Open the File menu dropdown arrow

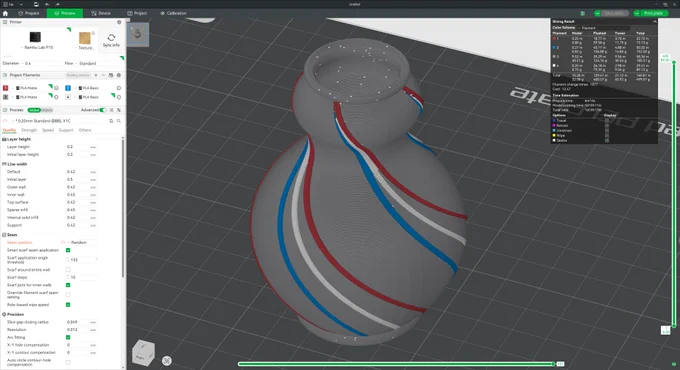click(21, 4)
